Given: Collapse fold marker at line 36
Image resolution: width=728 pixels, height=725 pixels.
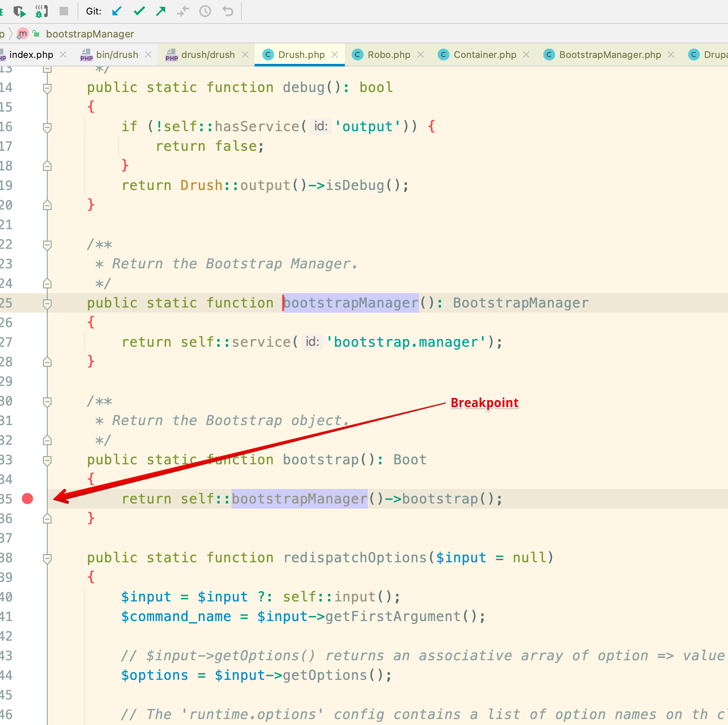Looking at the screenshot, I should [47, 519].
